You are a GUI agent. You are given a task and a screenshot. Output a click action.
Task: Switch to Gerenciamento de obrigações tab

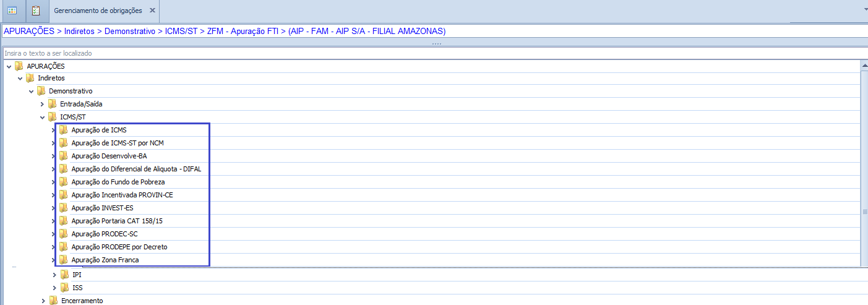(98, 11)
